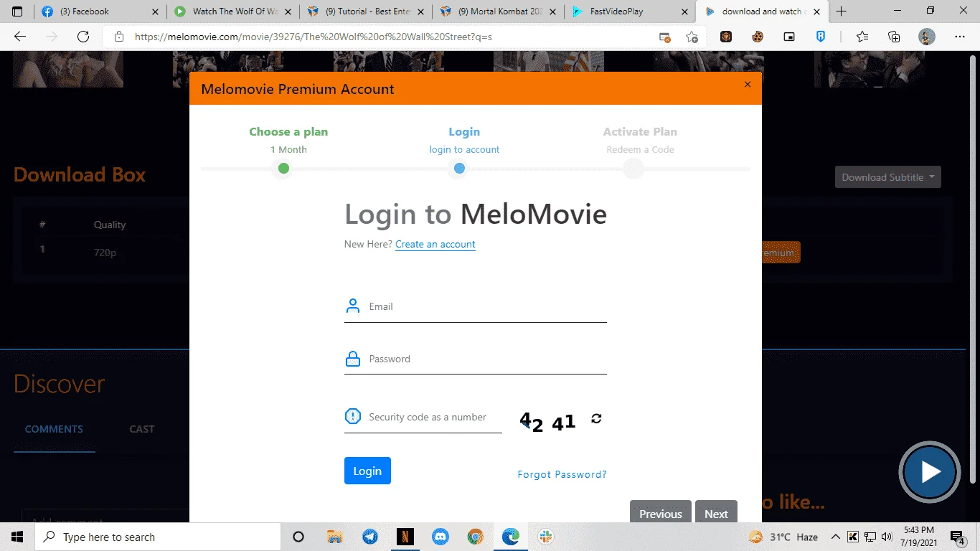This screenshot has height=551, width=980.
Task: Click the Forgot Password? link
Action: [562, 474]
